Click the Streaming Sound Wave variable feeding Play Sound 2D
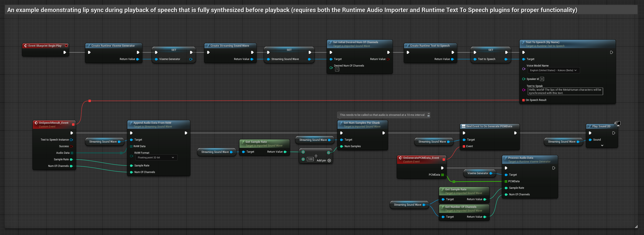The image size is (644, 235). [x=561, y=142]
